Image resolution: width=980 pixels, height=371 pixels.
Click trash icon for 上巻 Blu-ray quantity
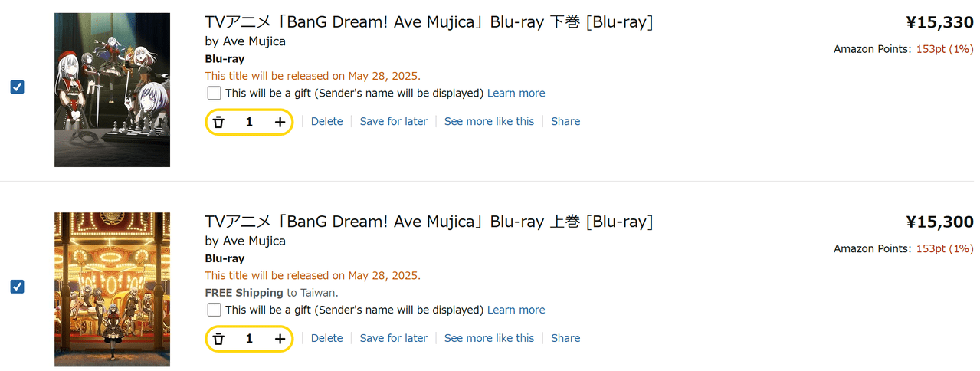(x=219, y=339)
